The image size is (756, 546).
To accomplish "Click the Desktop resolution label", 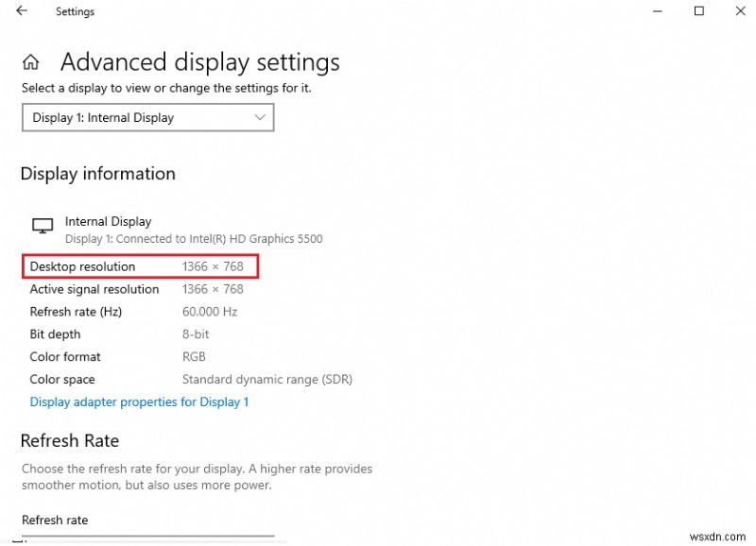I will pos(82,266).
